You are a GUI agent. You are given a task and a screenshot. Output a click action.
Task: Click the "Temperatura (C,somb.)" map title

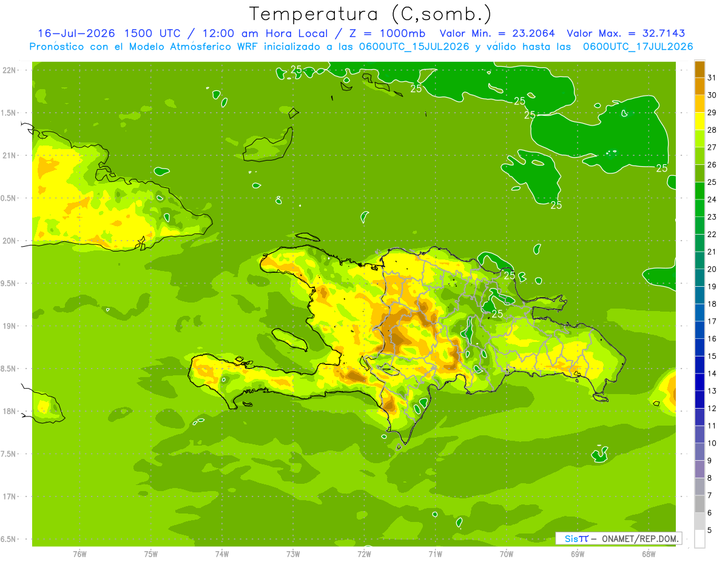point(370,14)
